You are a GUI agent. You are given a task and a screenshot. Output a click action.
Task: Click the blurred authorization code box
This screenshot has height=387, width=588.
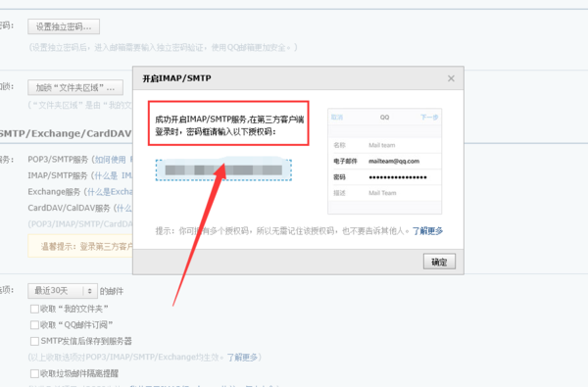coord(223,170)
